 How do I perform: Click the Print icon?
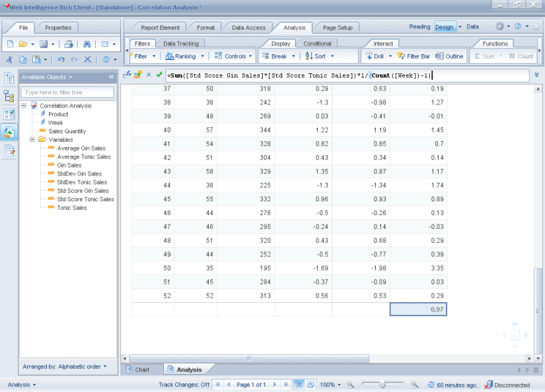68,43
